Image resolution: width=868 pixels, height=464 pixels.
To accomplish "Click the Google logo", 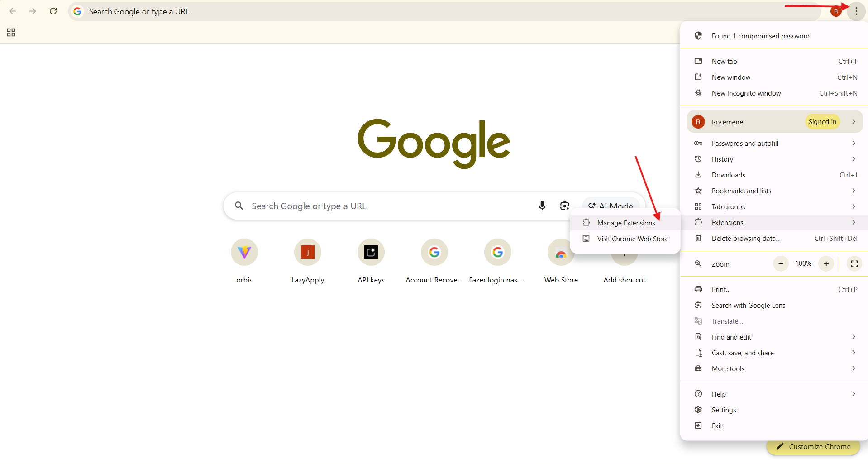I will 434,144.
